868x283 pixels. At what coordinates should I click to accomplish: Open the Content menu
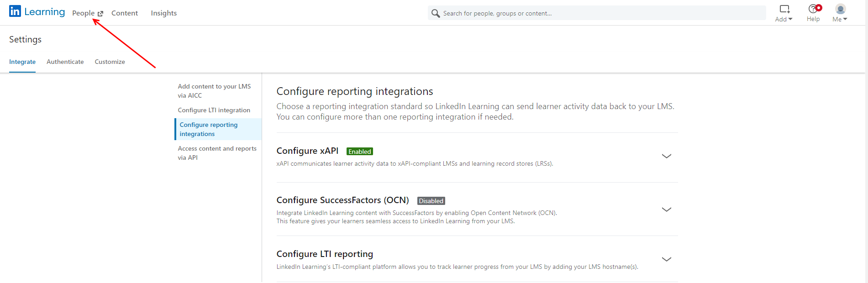[x=125, y=13]
